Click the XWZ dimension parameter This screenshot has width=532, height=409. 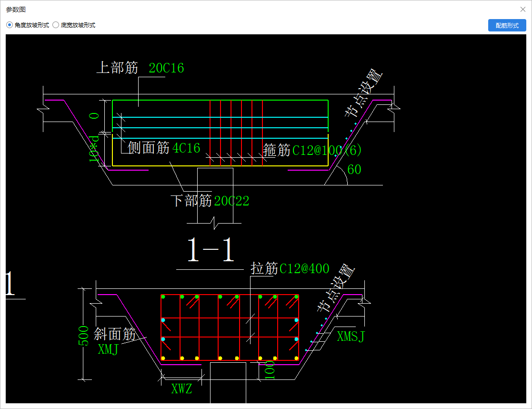pos(181,389)
